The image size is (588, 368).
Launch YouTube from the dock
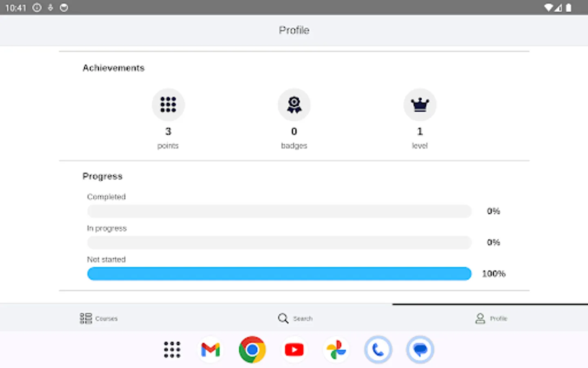pos(294,350)
